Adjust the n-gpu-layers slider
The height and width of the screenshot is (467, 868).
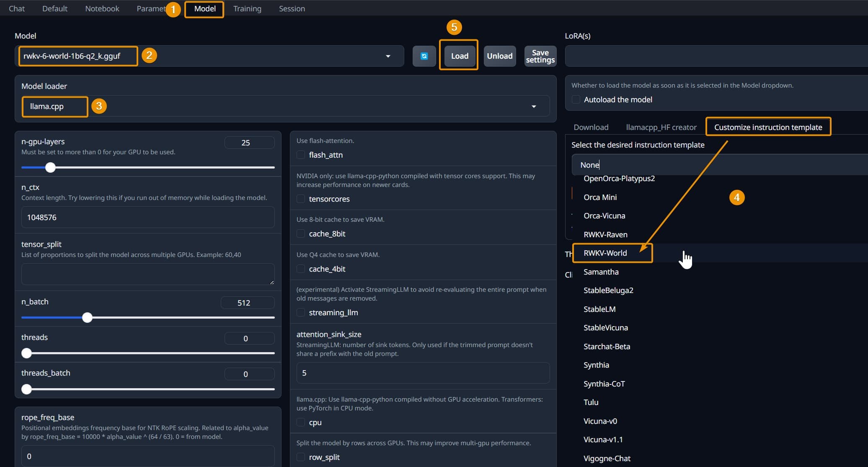tap(50, 167)
